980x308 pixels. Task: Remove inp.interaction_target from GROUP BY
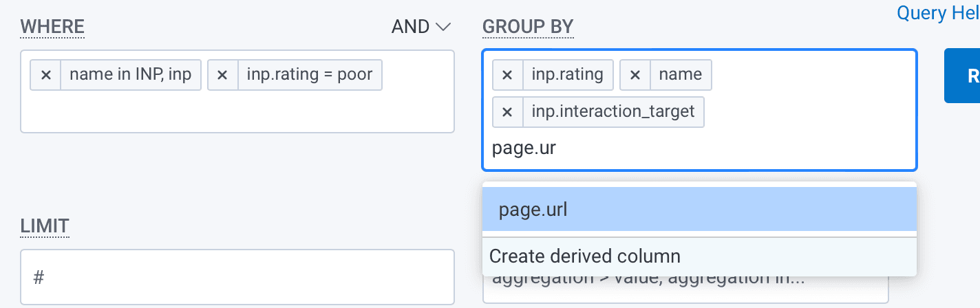[x=507, y=112]
